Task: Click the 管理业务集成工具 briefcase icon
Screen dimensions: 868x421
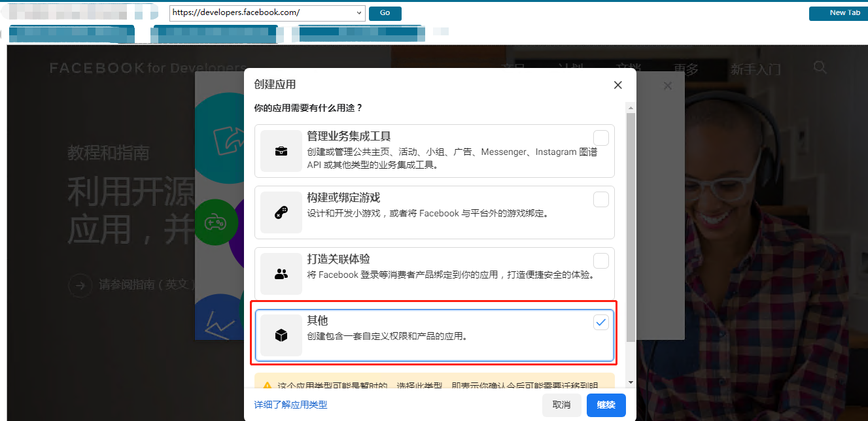Action: (x=281, y=151)
